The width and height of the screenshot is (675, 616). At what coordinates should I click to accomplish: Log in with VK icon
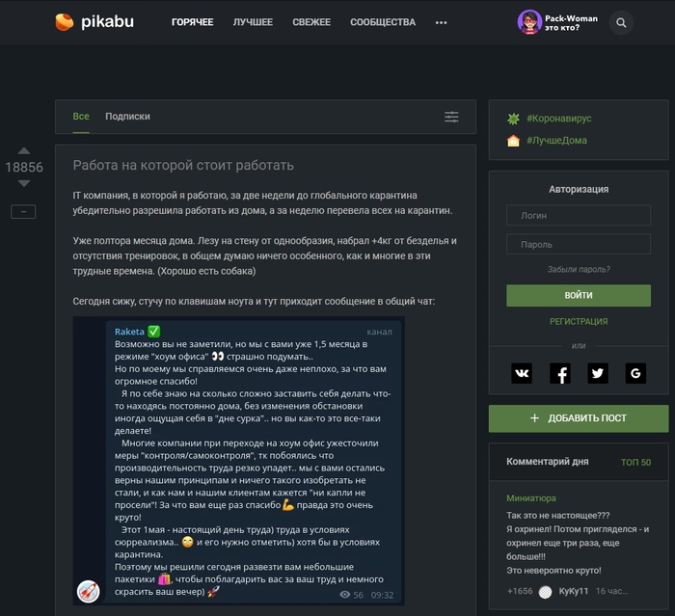coord(522,373)
